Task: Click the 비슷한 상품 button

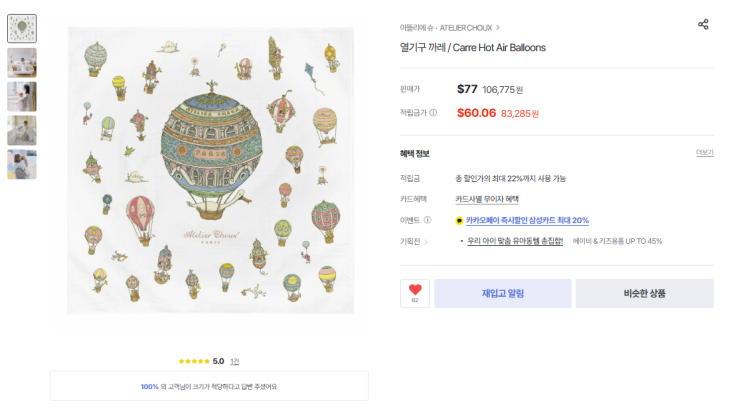Action: [644, 293]
